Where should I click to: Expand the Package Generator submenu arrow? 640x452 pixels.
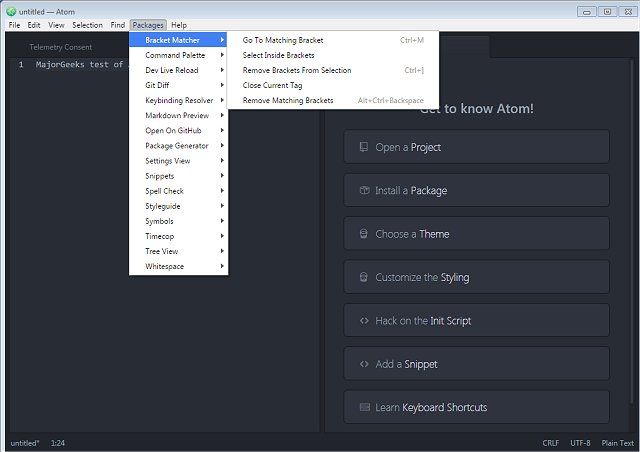(222, 145)
